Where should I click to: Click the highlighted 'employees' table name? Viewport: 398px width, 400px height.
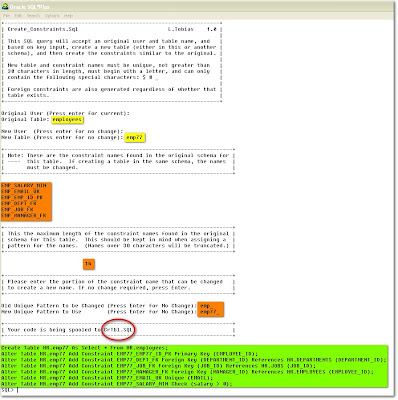67,119
